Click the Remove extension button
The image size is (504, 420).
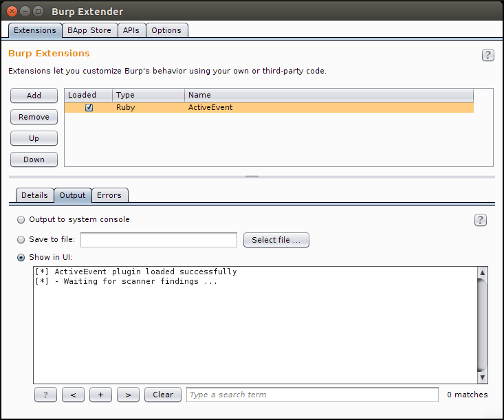point(34,117)
